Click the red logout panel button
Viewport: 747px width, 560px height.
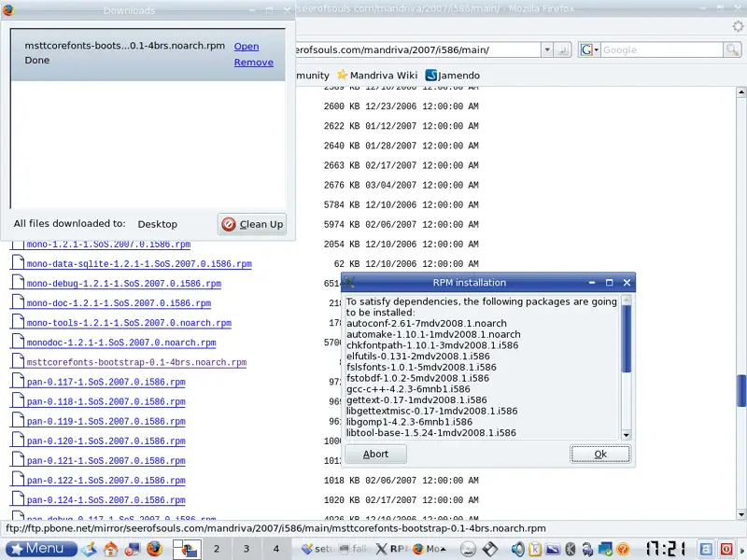coord(726,549)
